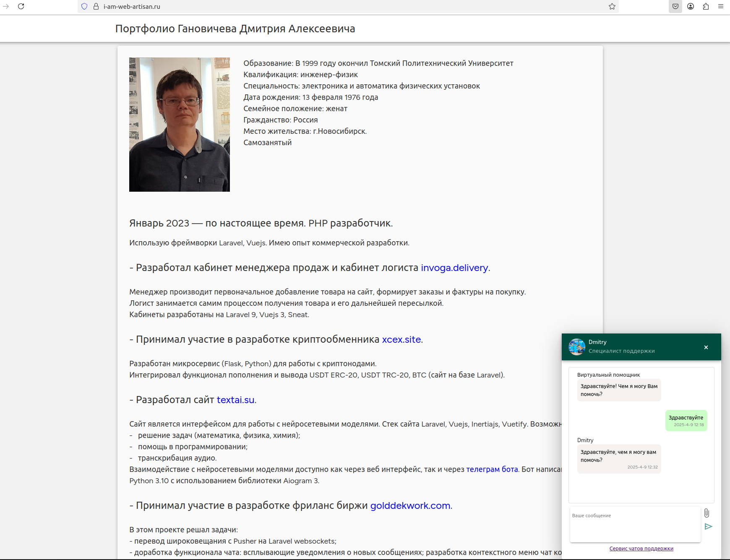The image size is (730, 560).
Task: Bookmark this page with the star icon
Action: coord(612,6)
